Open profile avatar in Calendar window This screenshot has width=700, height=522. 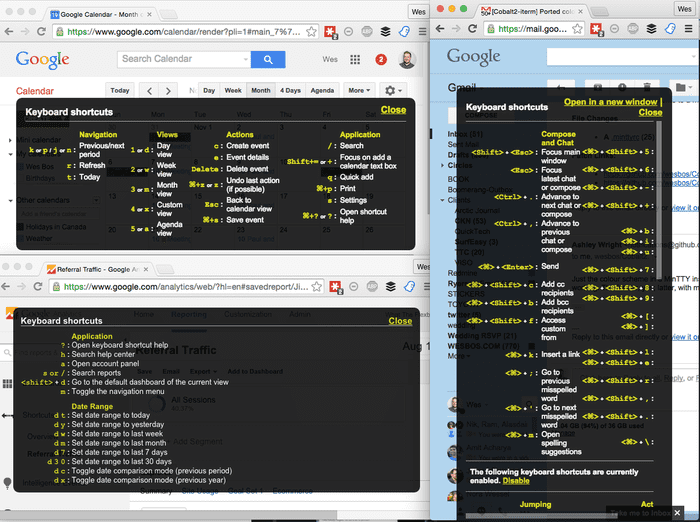pos(407,59)
